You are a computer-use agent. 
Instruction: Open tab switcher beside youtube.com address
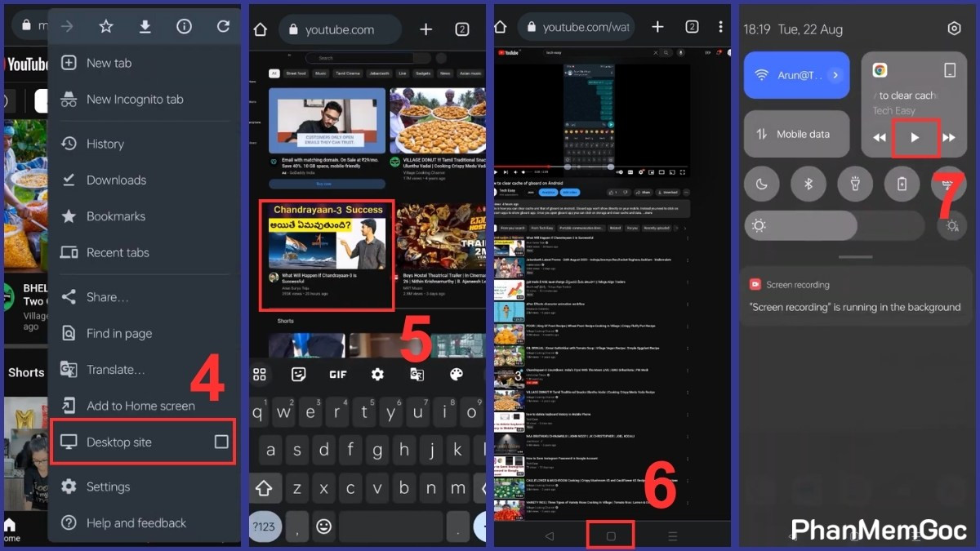461,29
